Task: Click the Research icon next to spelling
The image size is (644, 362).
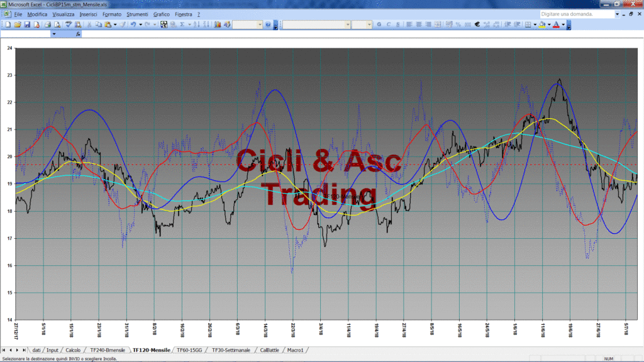Action: [x=77, y=25]
